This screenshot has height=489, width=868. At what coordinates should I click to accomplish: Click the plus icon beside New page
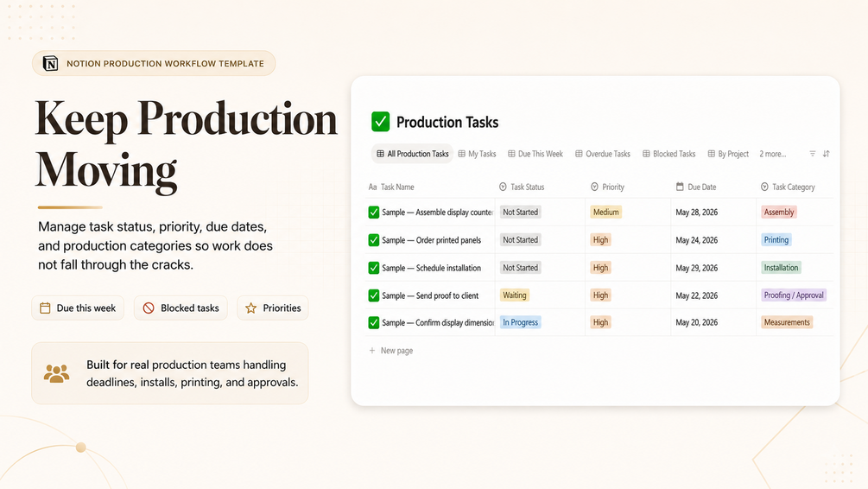click(372, 351)
